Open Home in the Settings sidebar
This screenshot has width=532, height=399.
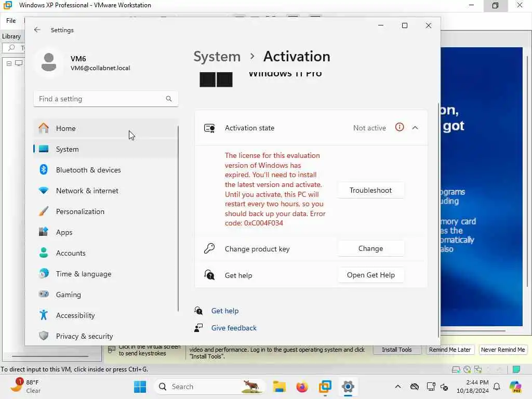coord(105,128)
